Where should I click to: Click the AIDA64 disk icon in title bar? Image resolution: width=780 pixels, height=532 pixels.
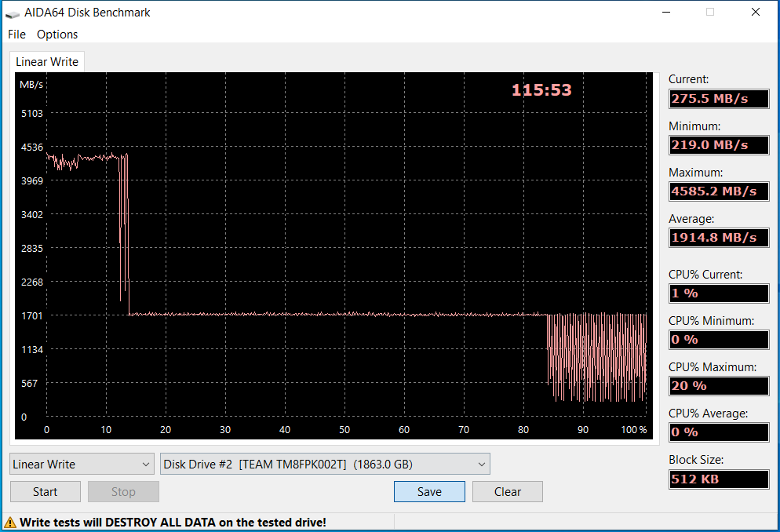pyautogui.click(x=13, y=13)
